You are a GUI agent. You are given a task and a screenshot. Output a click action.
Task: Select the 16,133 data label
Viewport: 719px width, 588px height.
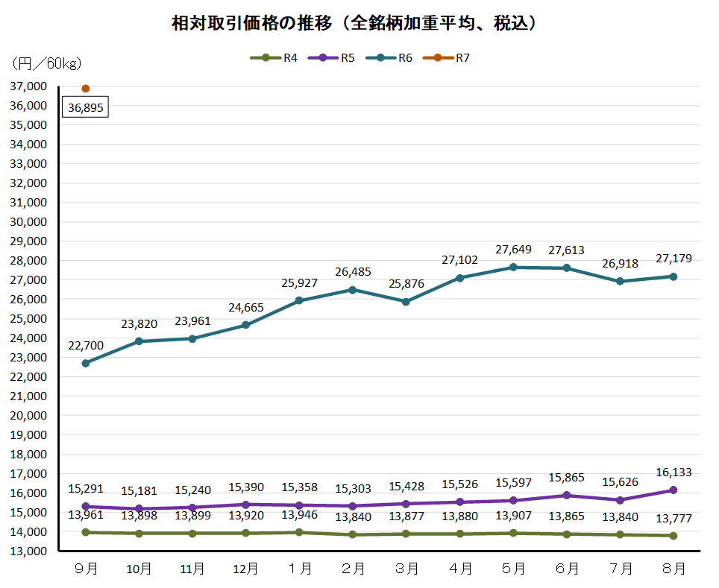[x=673, y=472]
